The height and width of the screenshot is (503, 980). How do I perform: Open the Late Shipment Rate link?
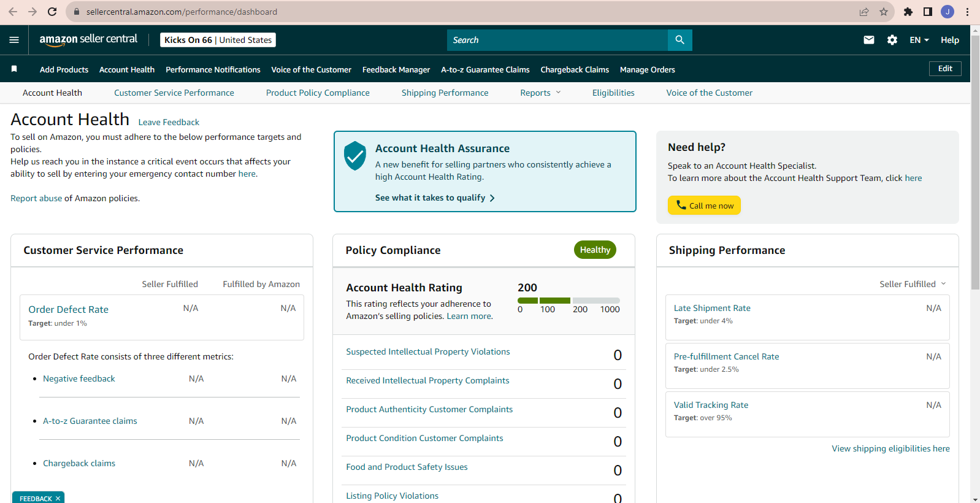(x=712, y=308)
